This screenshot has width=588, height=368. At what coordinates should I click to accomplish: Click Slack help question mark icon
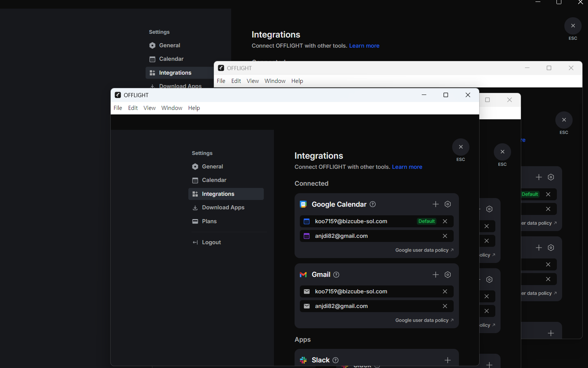pos(335,360)
